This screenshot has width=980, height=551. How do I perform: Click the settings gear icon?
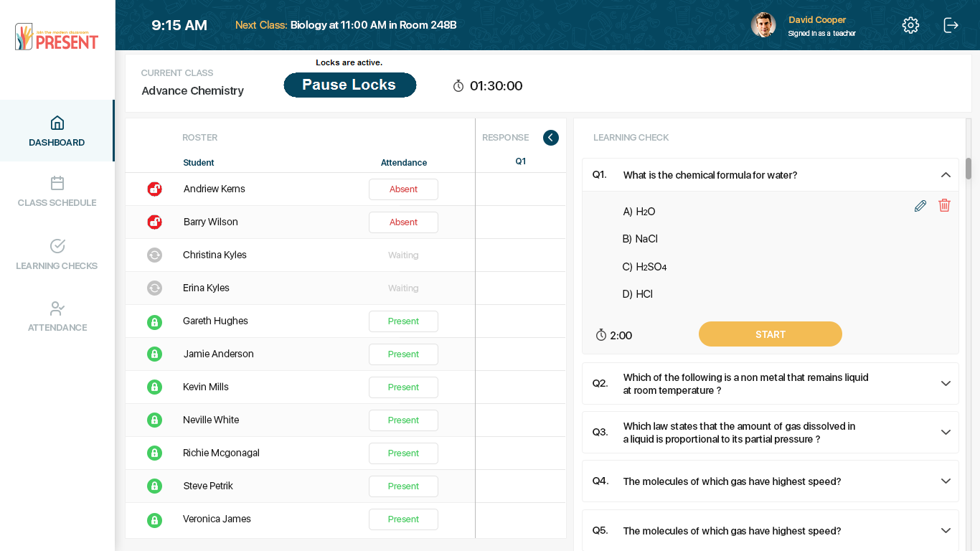pos(910,25)
